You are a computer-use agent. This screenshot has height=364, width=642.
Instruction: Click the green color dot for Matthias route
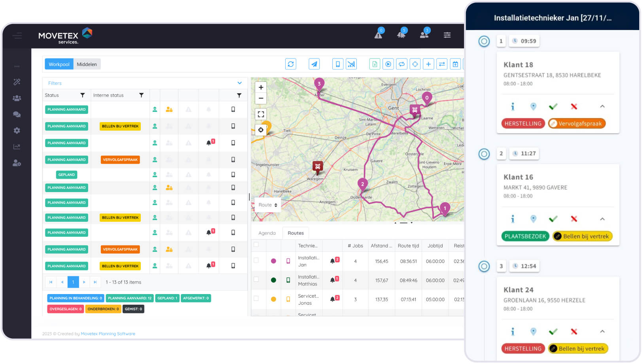pyautogui.click(x=273, y=280)
